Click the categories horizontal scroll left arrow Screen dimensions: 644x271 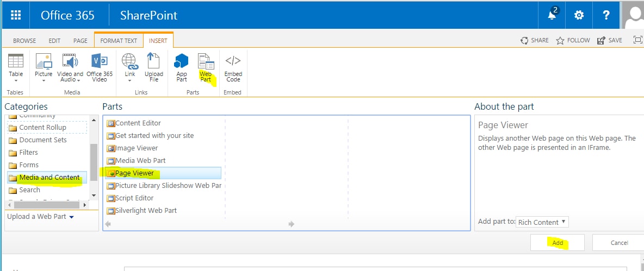10,205
